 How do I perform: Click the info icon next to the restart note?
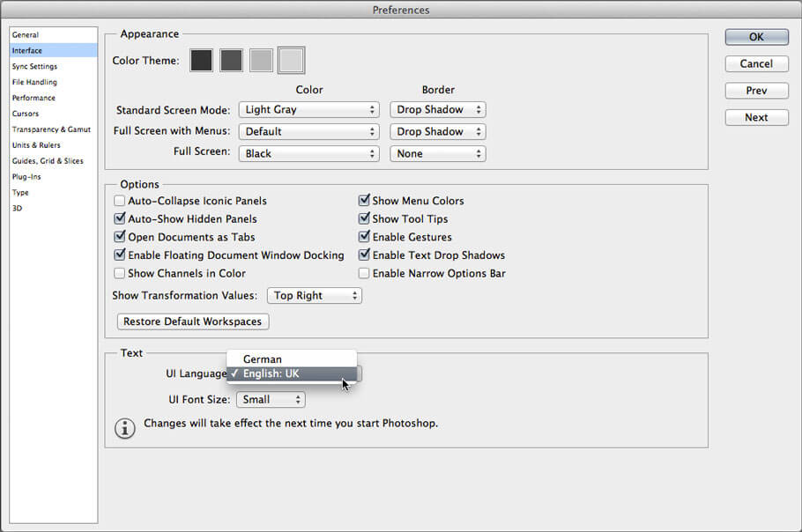point(124,429)
